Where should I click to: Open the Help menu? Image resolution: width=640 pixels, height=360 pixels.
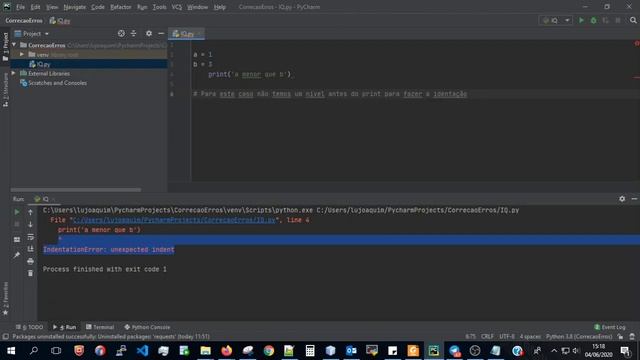pos(220,7)
